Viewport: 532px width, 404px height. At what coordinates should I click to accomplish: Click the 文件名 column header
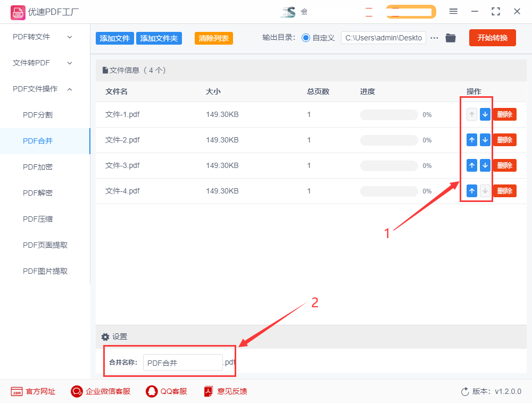click(x=117, y=91)
